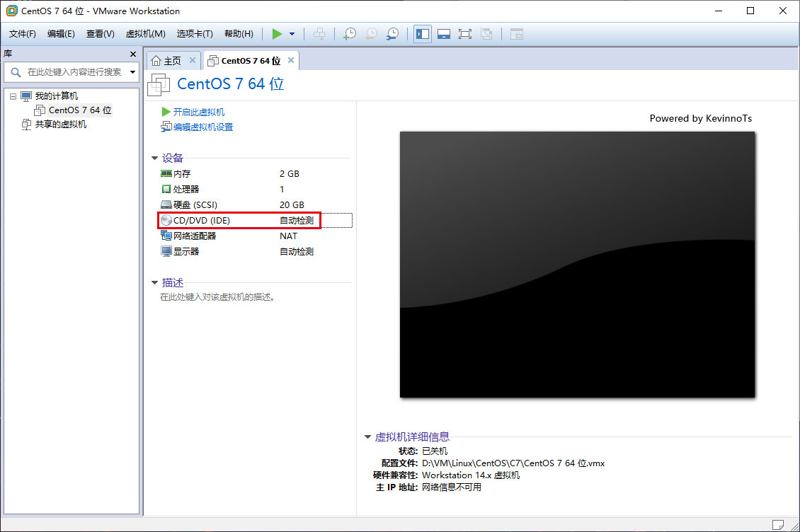Screen dimensions: 800x532
Task: Enter full screen mode icon
Action: coord(465,34)
